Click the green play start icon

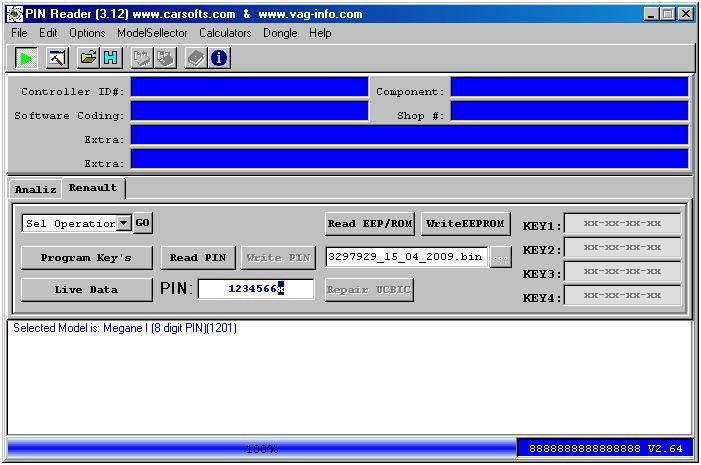(x=26, y=58)
